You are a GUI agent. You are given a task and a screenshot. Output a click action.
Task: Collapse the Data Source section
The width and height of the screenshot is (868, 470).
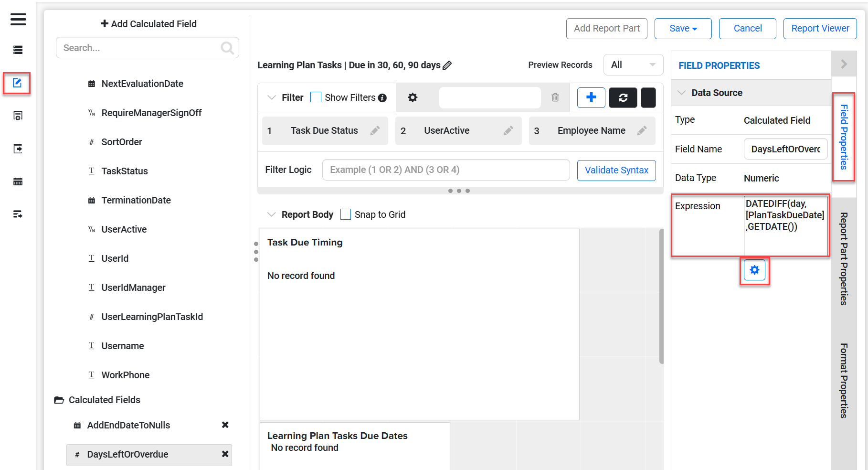[682, 93]
